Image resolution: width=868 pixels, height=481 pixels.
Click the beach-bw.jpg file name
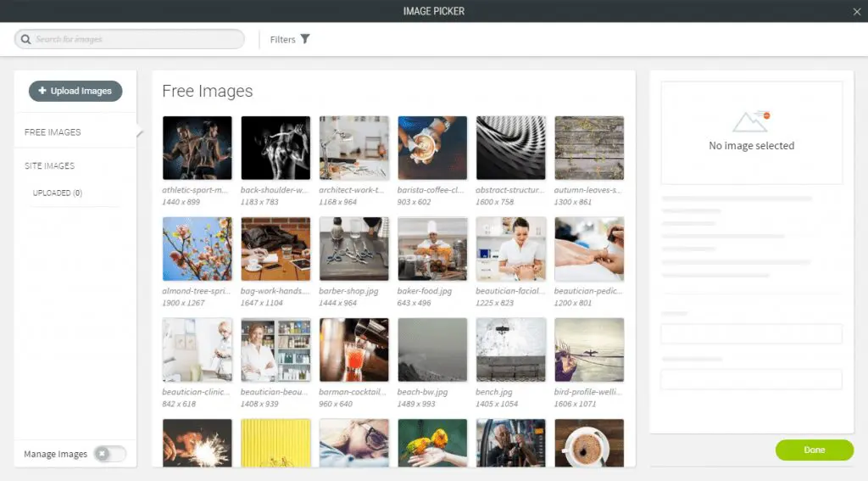click(x=422, y=392)
